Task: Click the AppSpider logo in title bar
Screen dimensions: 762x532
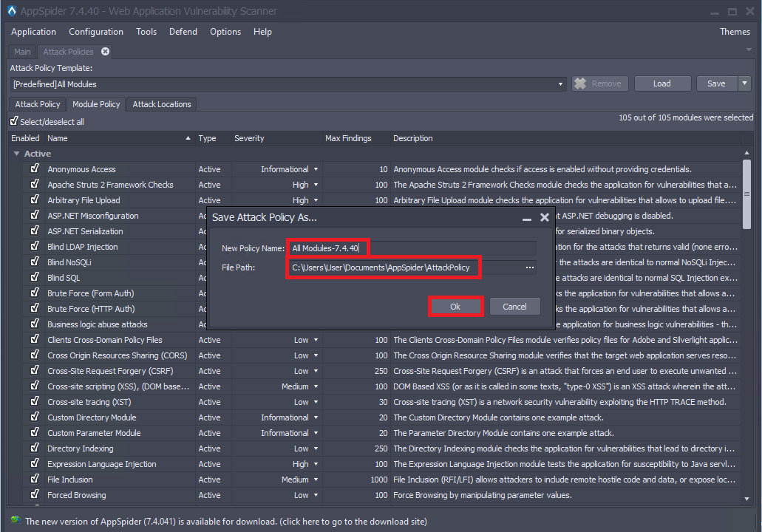Action: (10, 12)
